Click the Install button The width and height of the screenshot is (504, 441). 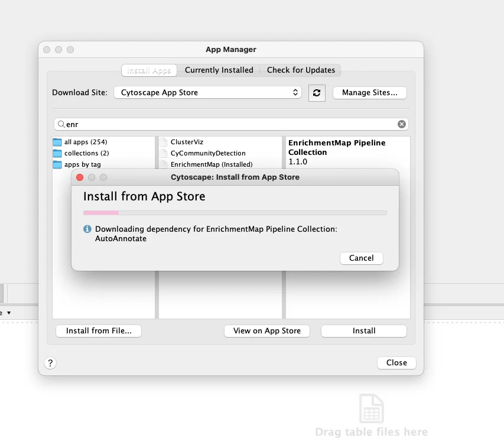coord(364,330)
